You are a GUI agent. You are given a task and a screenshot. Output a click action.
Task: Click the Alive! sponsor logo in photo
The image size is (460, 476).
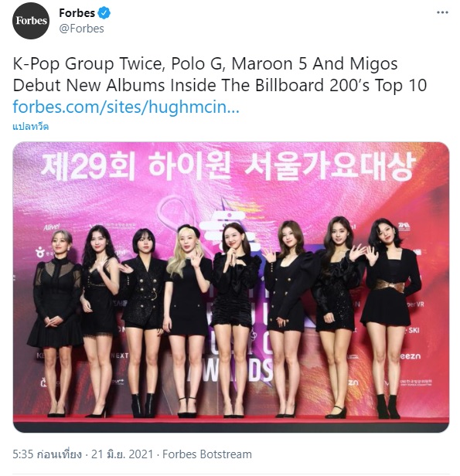(x=52, y=226)
